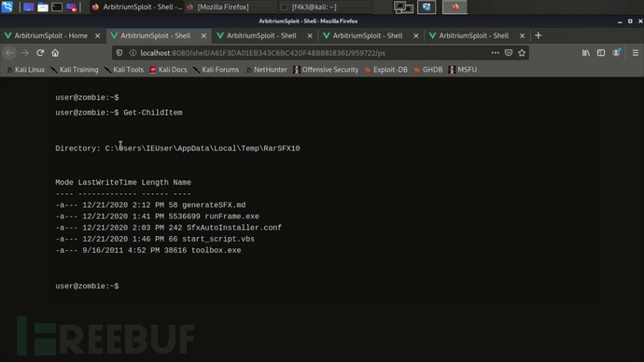
Task: Click the start_script.vbs file name
Action: pyautogui.click(x=218, y=239)
